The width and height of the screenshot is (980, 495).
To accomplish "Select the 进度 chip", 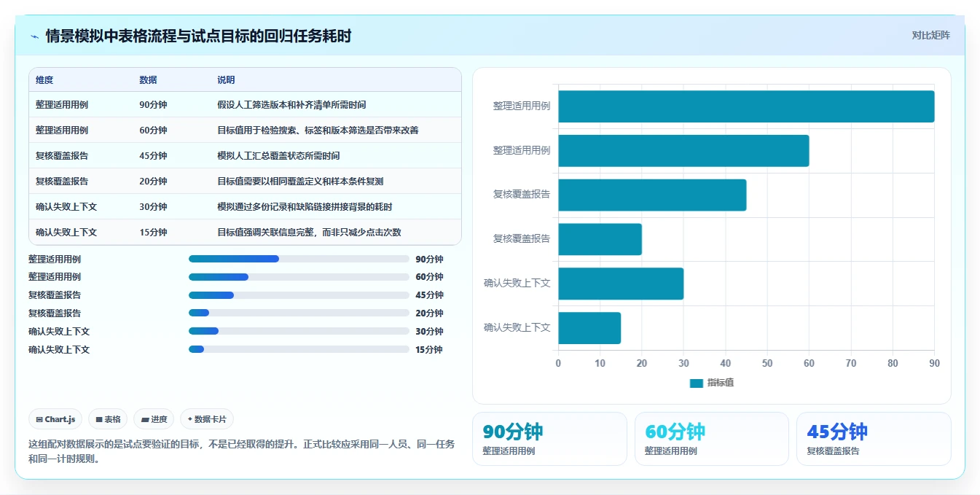I will coord(154,419).
